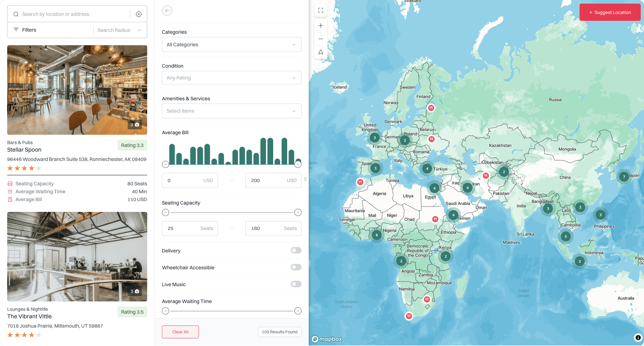Click the Vibrant Vittle photo count badge
The height and width of the screenshot is (346, 644).
pos(135,291)
